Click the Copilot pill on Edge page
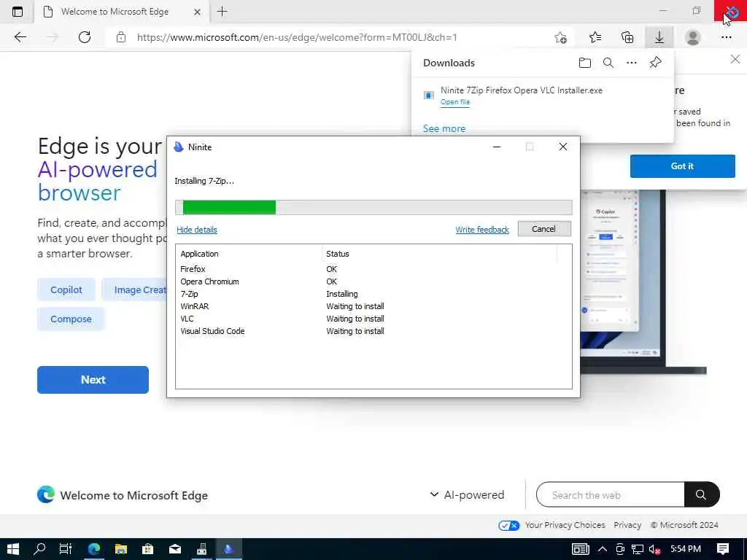This screenshot has width=747, height=560. point(66,290)
